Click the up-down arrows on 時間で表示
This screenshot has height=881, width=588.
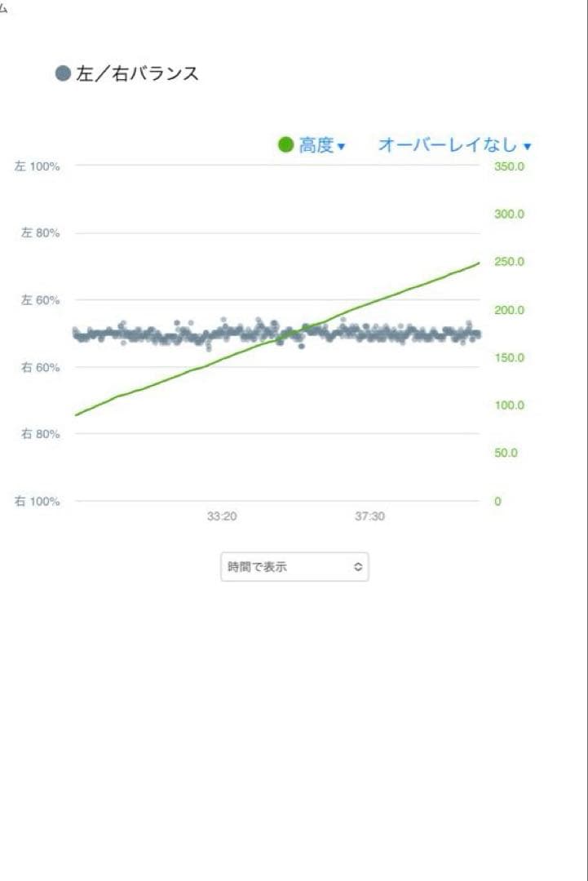357,567
